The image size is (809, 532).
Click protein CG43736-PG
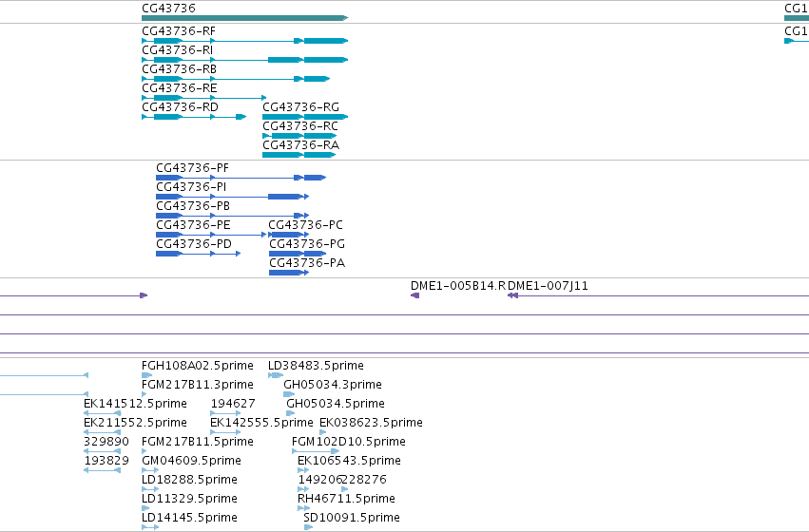click(298, 254)
